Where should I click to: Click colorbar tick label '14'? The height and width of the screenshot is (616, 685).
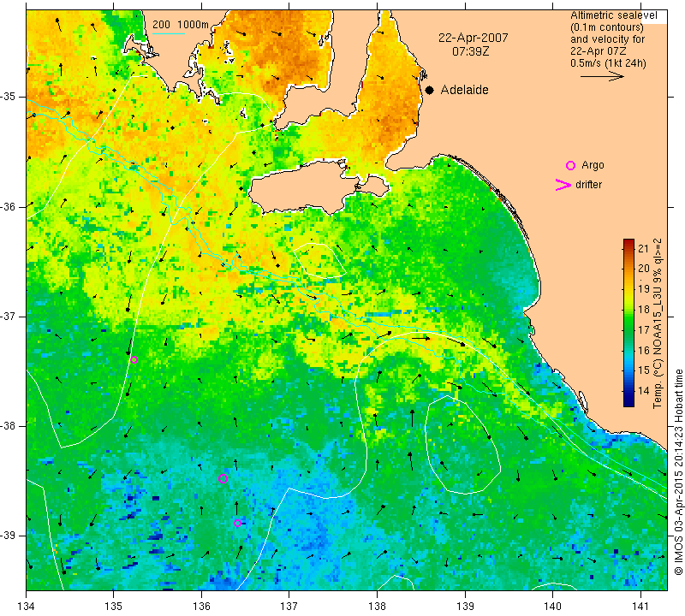tap(644, 390)
